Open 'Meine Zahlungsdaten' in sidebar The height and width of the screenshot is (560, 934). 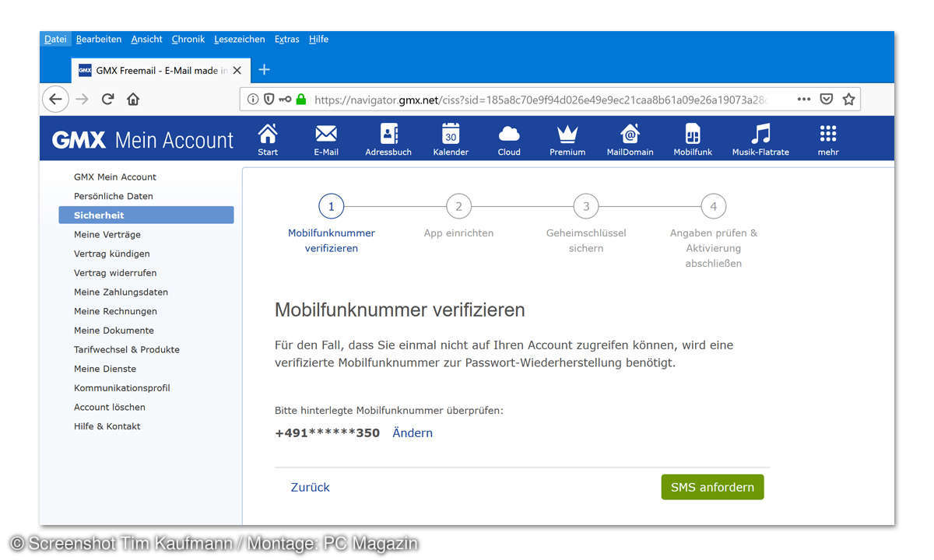121,292
